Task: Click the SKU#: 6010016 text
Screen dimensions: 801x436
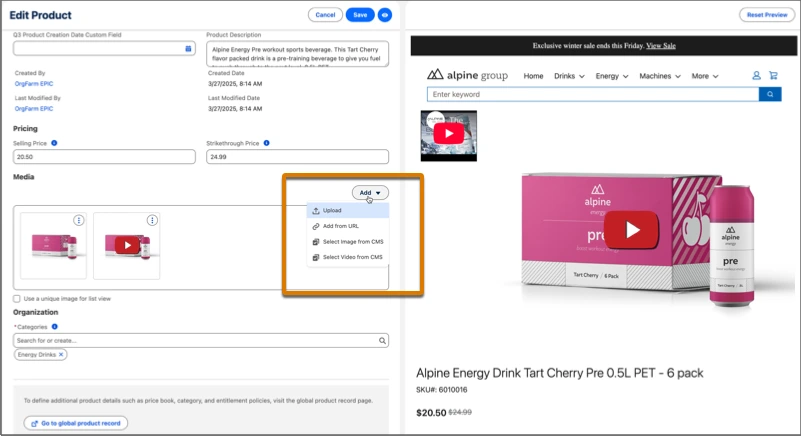Action: point(441,389)
